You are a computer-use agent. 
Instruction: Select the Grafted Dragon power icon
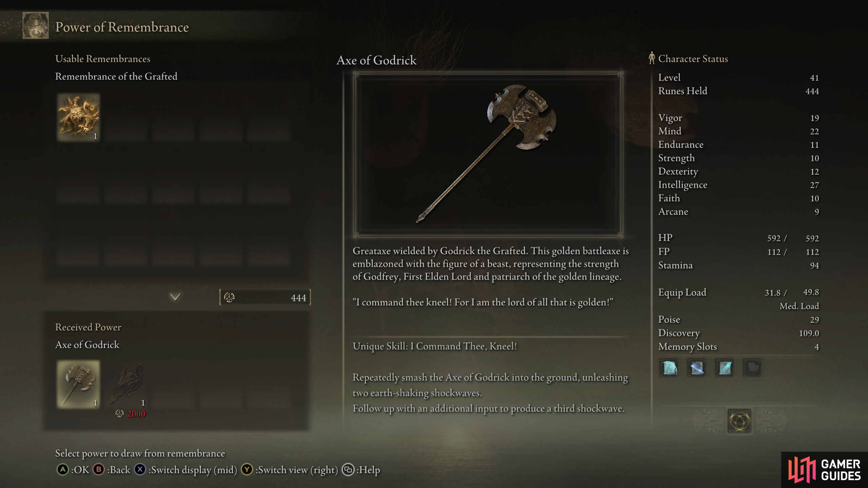[x=126, y=384]
